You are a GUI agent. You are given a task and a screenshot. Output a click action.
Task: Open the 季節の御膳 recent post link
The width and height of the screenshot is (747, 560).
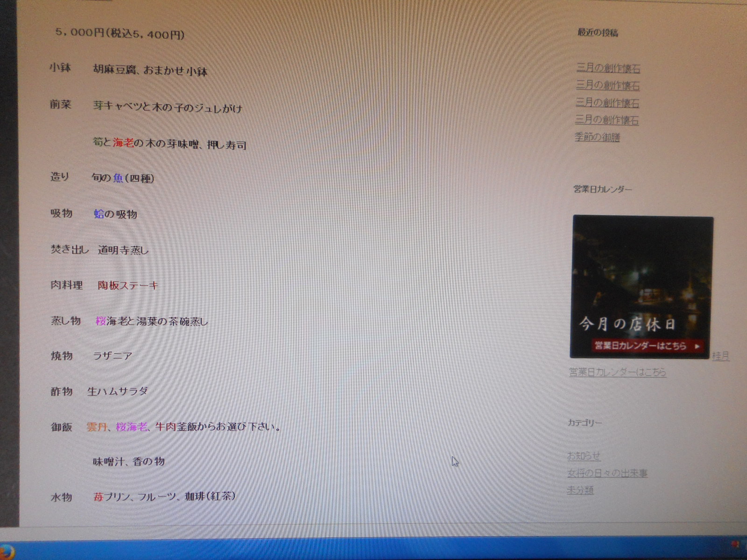[597, 137]
